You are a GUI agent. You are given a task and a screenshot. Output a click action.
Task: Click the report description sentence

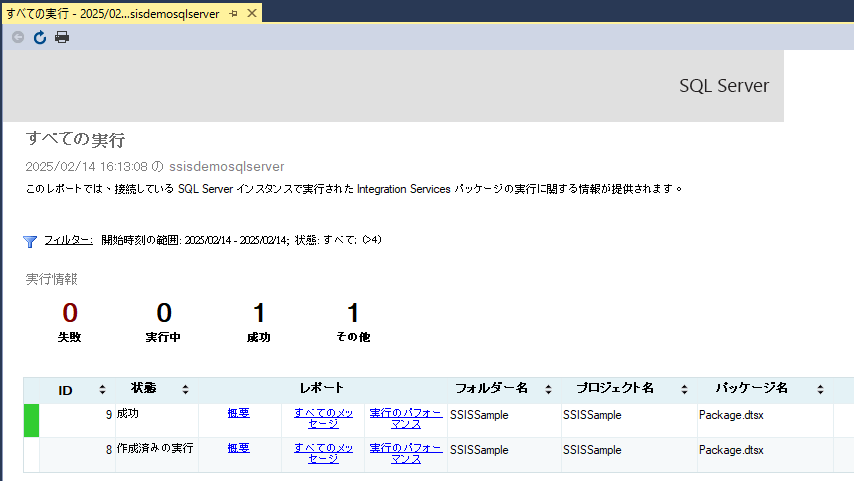353,189
